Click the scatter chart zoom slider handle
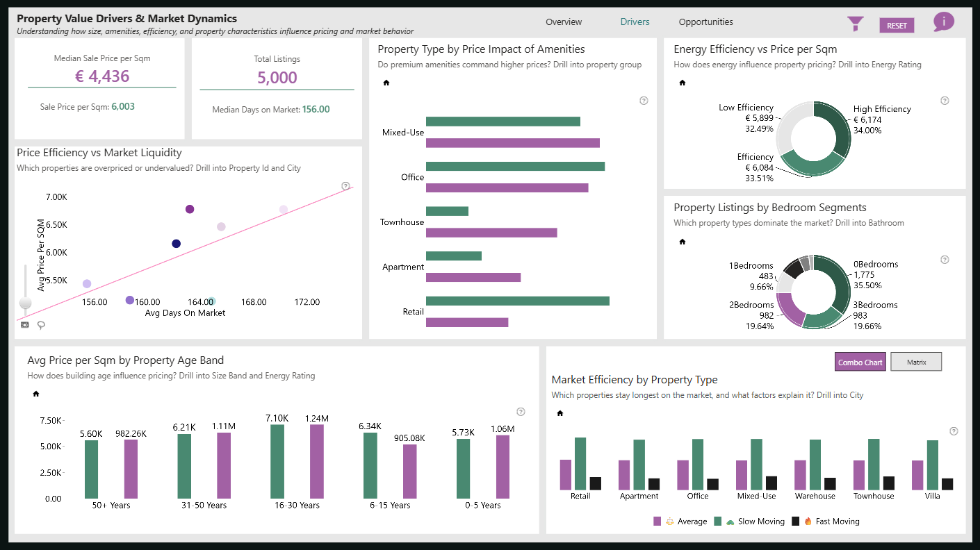 pos(26,303)
